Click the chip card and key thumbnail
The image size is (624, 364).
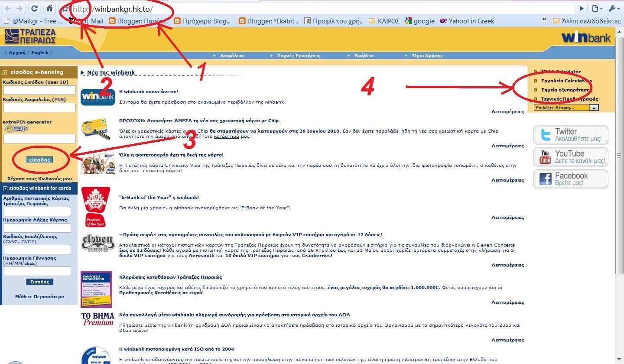tap(96, 129)
